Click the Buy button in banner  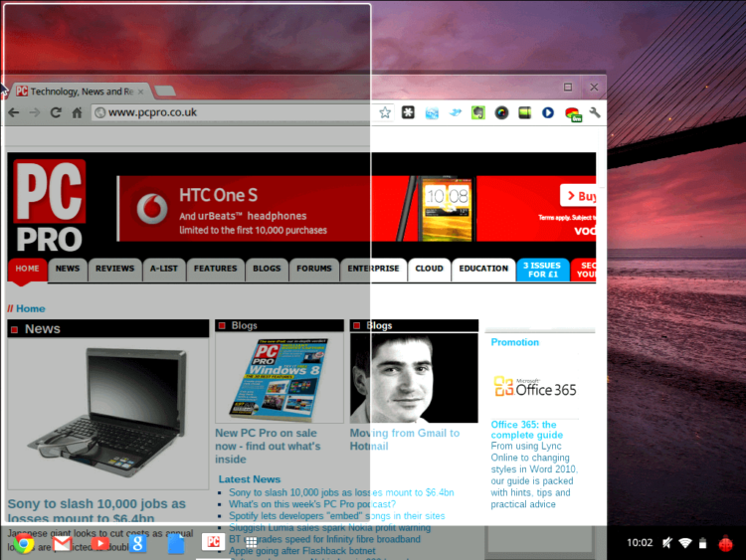click(579, 196)
